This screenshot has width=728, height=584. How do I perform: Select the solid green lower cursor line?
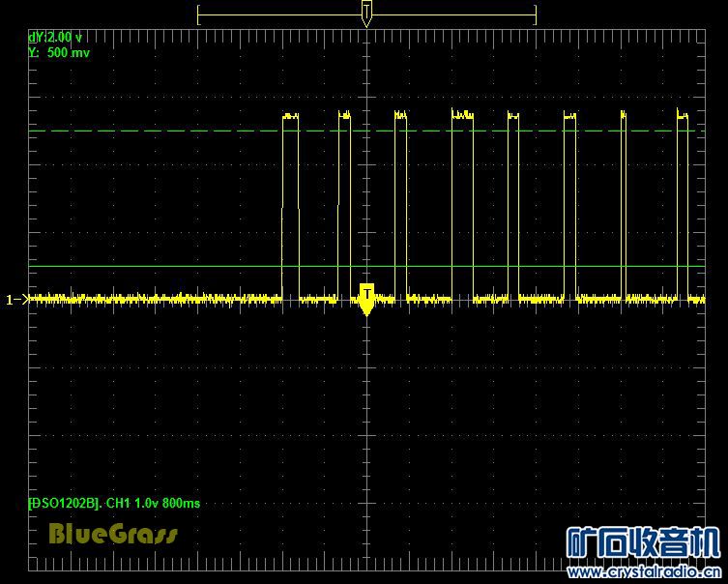point(366,267)
